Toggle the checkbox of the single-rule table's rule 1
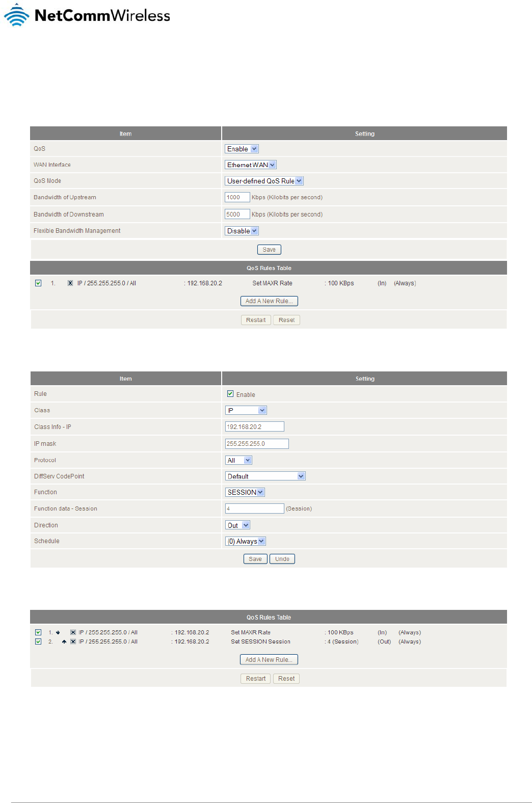Viewport: 532px width, 803px height. 38,283
